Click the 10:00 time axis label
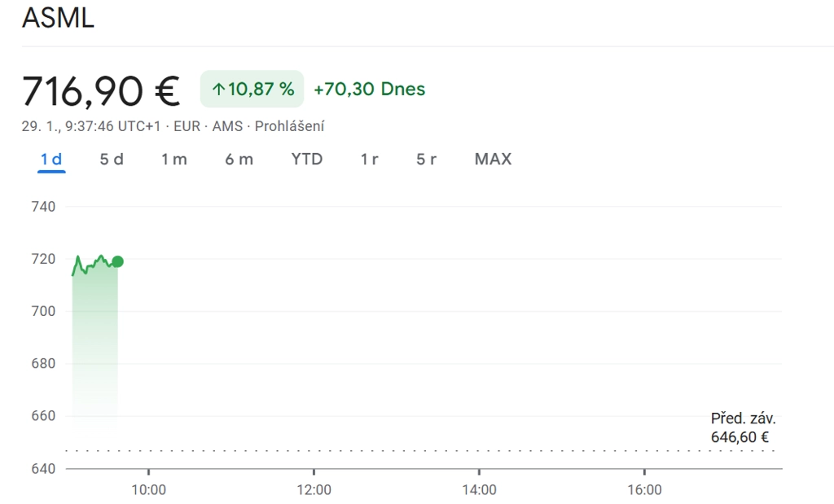Viewport: 834px width, 504px height. [148, 489]
